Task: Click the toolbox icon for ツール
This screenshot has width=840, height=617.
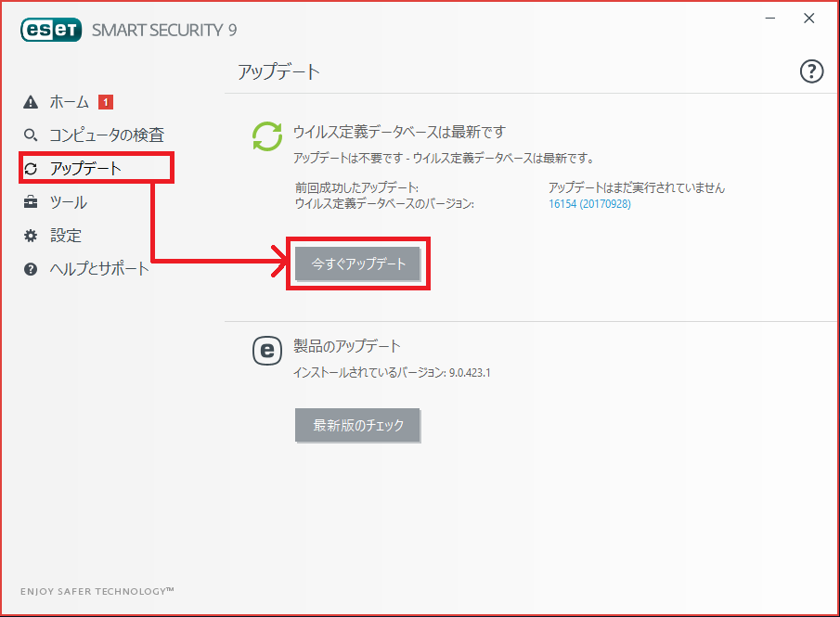Action: [31, 202]
